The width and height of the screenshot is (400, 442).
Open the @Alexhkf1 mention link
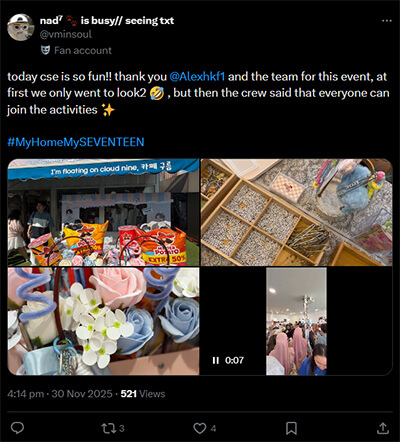[x=197, y=77]
